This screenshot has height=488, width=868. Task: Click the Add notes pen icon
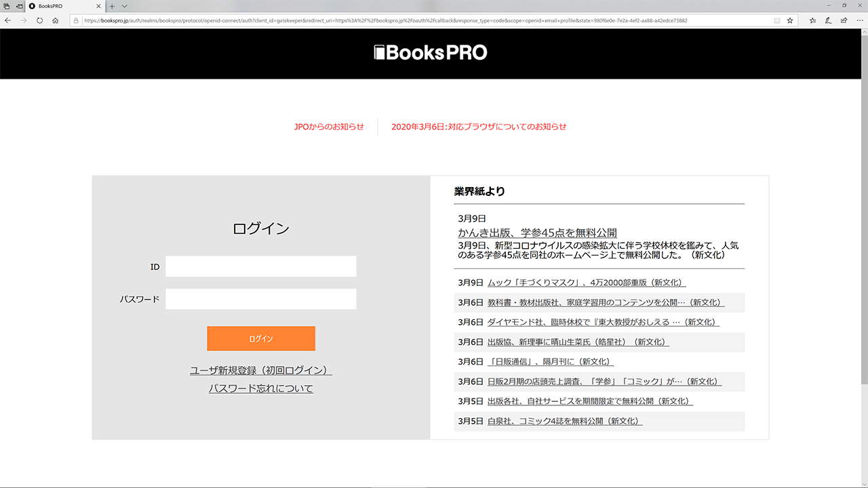[x=828, y=20]
